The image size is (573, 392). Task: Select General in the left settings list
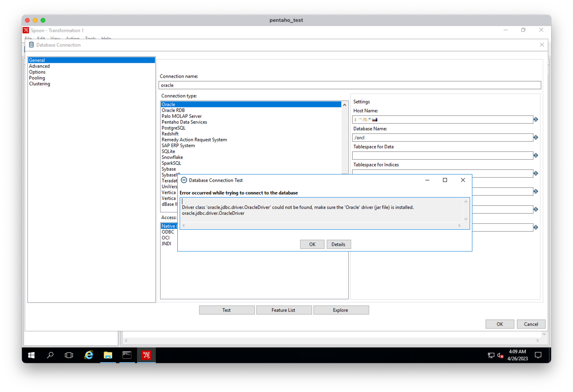pos(91,60)
